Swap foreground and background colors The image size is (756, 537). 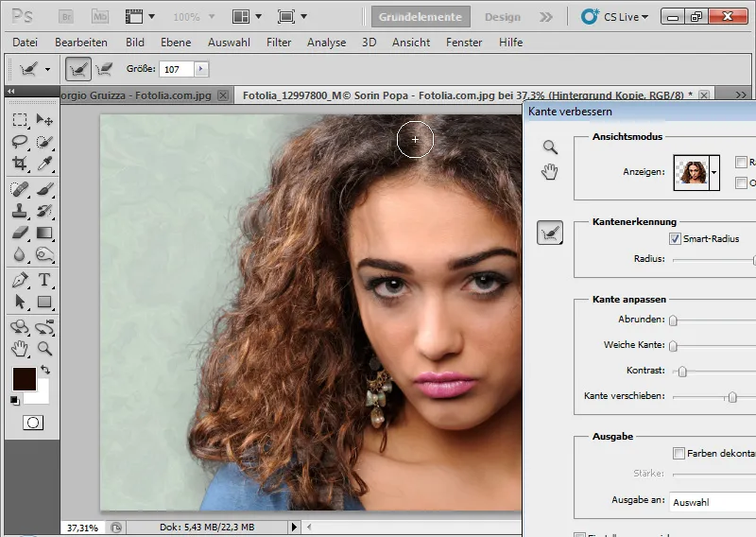tap(45, 370)
